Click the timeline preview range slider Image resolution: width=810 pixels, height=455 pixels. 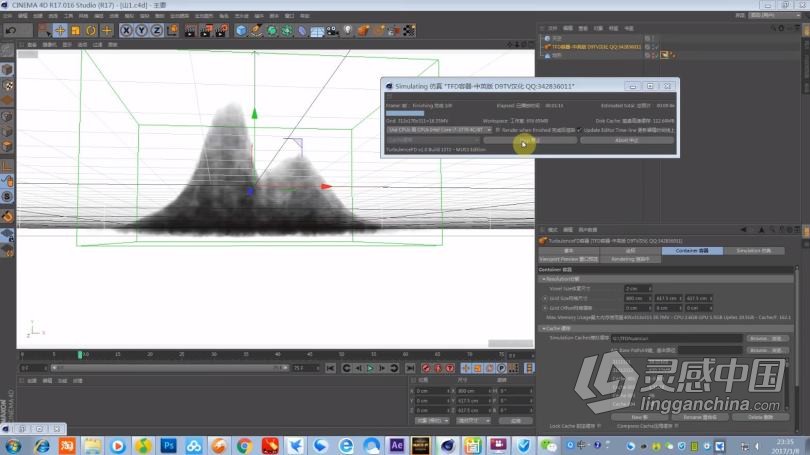tap(169, 368)
